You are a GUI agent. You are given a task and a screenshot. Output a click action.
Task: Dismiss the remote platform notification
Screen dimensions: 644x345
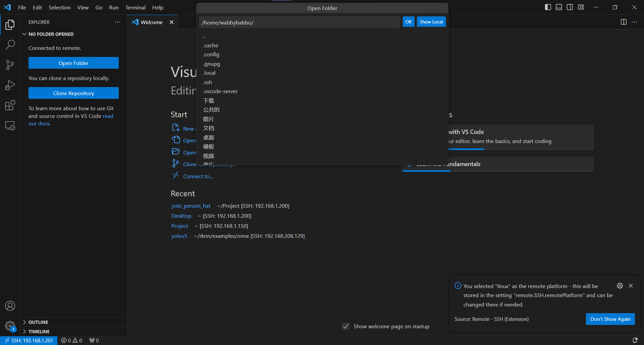[x=631, y=286]
